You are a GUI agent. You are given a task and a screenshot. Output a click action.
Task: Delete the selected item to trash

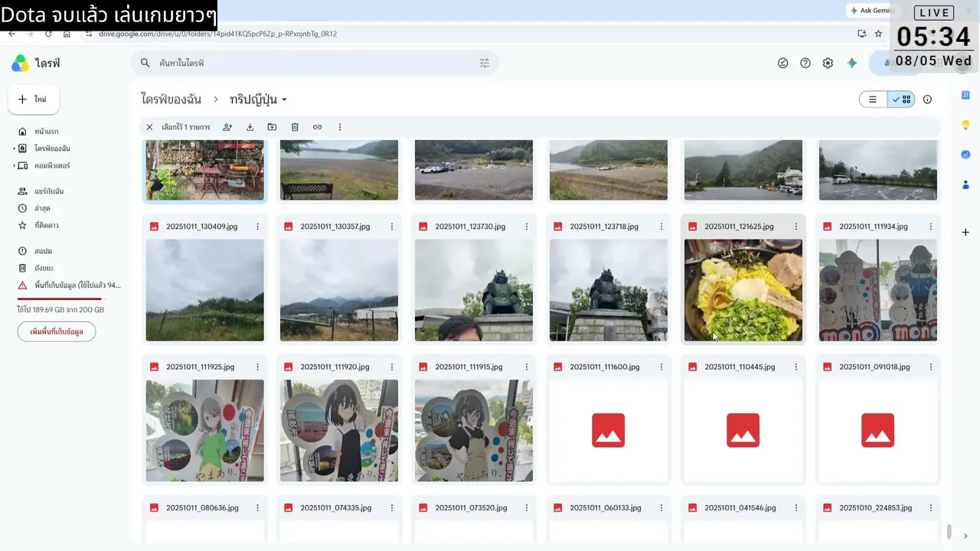295,127
